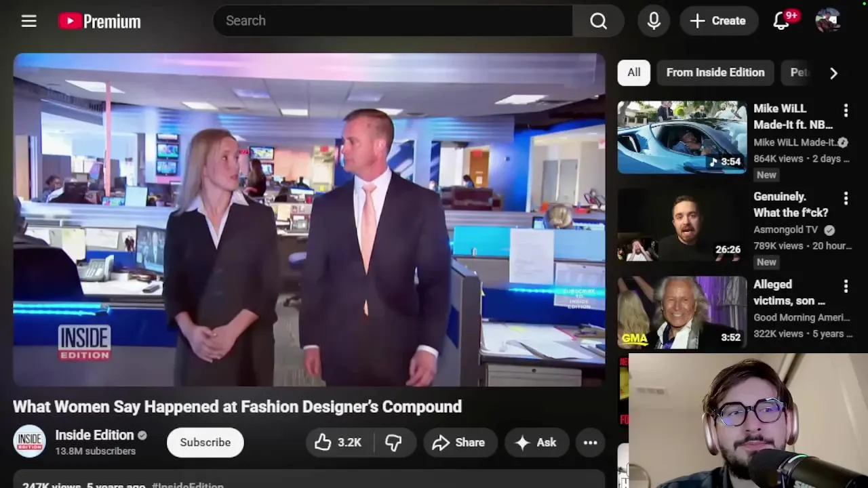Show more filter chips with right arrow
Viewport: 868px width, 488px height.
coord(833,73)
